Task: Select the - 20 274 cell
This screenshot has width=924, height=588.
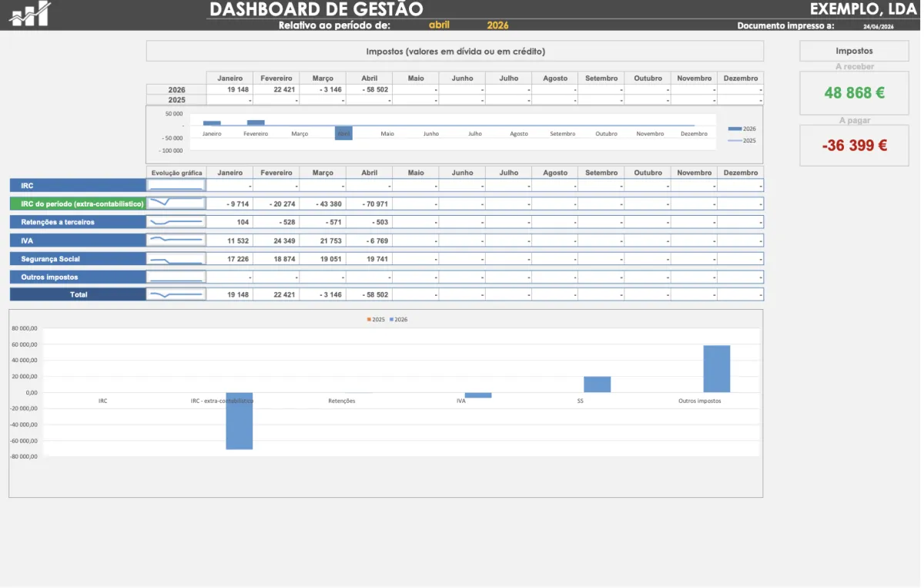Action: pyautogui.click(x=276, y=203)
